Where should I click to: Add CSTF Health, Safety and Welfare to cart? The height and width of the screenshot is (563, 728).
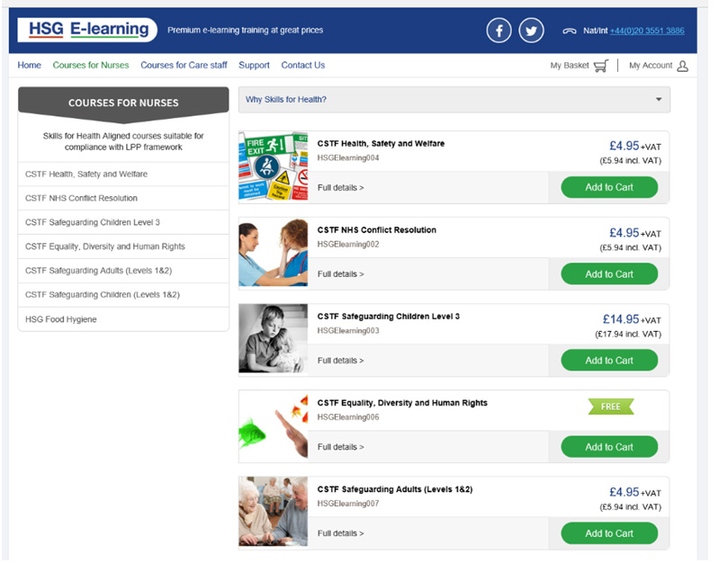[609, 187]
